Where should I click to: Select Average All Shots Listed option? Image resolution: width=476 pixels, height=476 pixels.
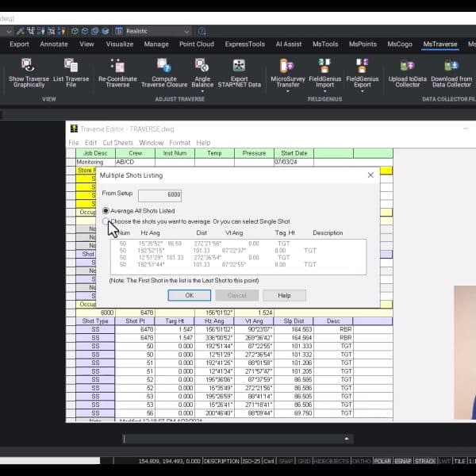(x=106, y=211)
